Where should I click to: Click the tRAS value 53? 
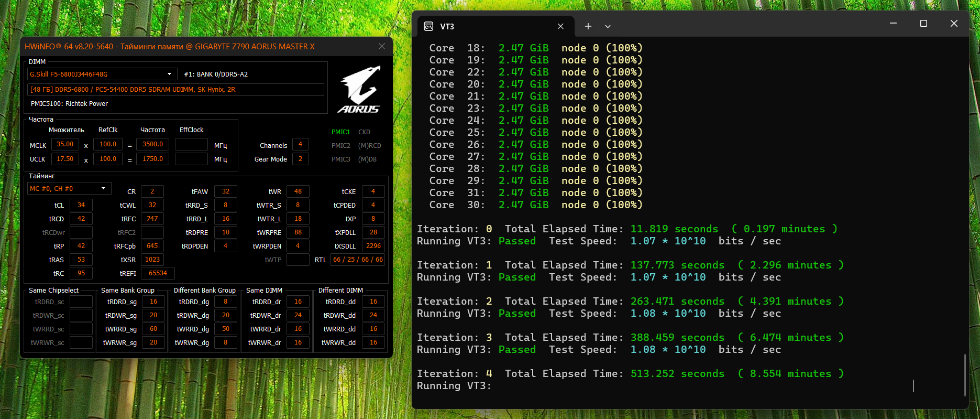click(81, 260)
